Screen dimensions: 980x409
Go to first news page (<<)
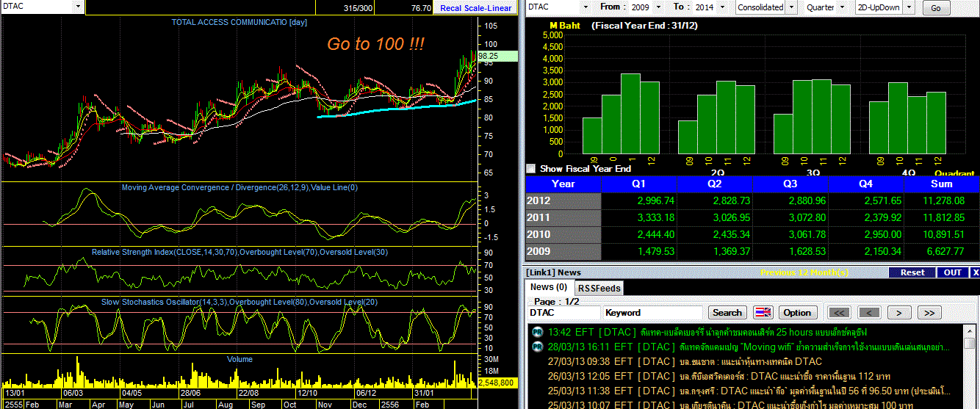[839, 313]
